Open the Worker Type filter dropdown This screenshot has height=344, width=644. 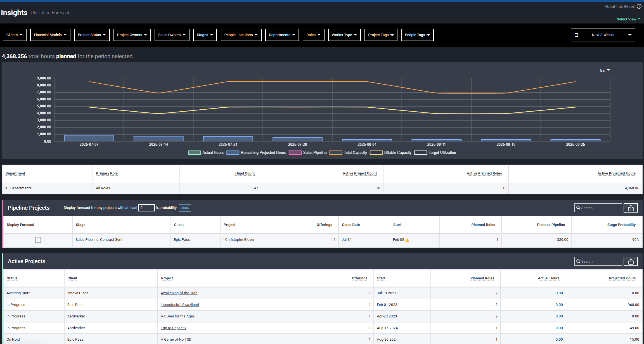click(x=344, y=35)
